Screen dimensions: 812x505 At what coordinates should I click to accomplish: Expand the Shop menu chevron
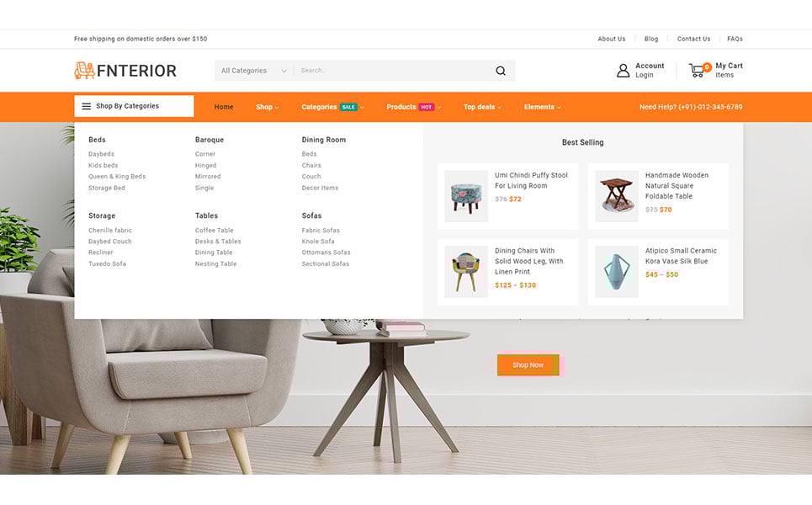pyautogui.click(x=277, y=108)
